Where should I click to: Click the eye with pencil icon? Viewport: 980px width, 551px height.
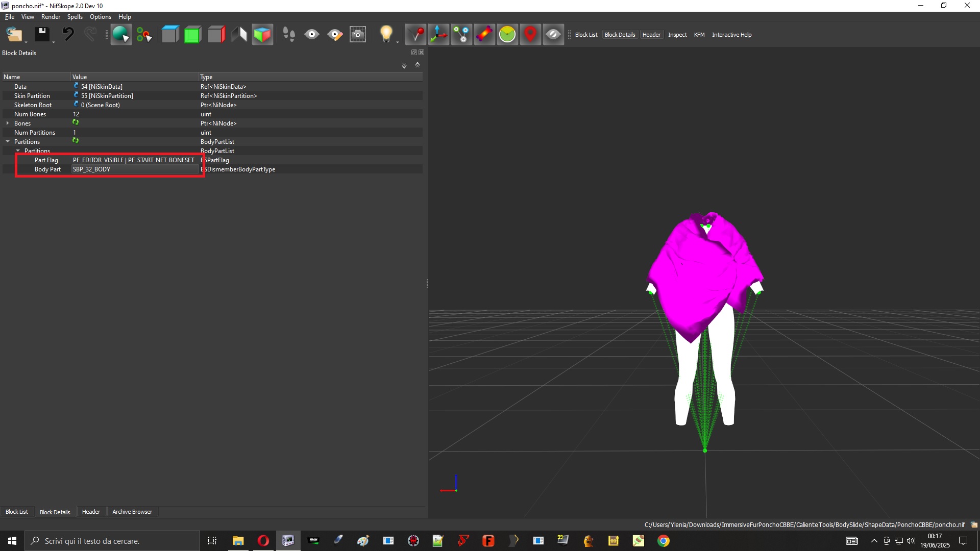pyautogui.click(x=335, y=35)
